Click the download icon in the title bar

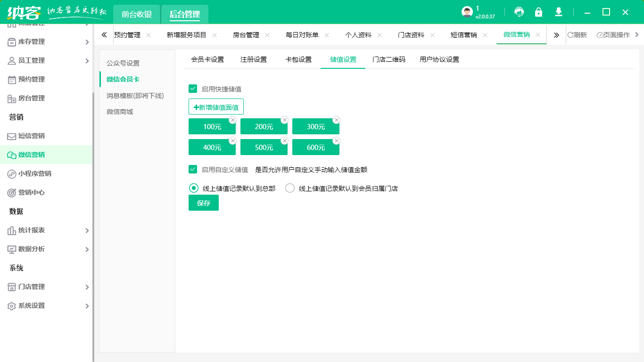[558, 12]
